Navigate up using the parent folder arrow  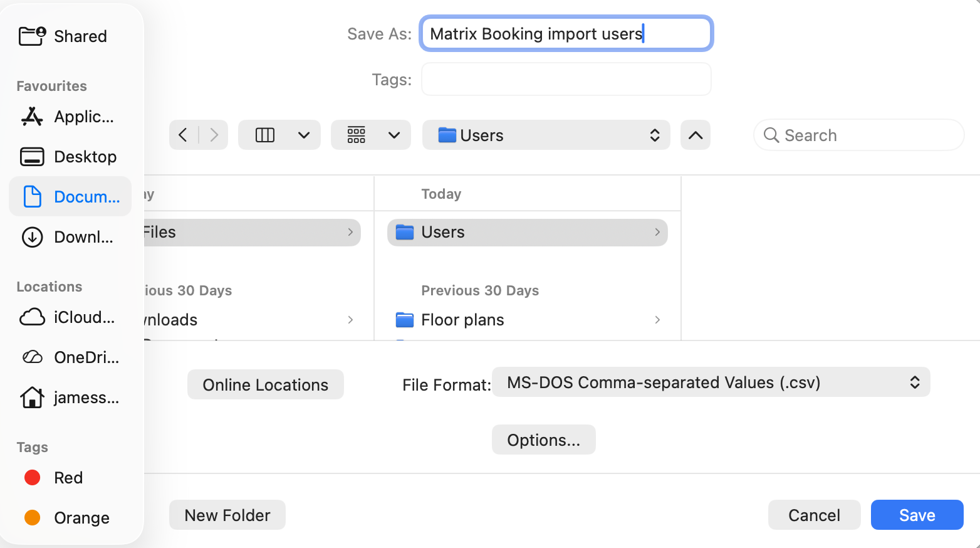click(695, 135)
